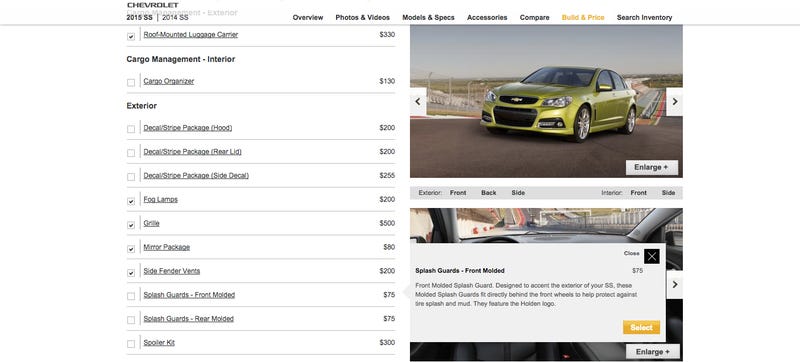Close the Splash Guards info popup
800x362 pixels.
pos(652,256)
